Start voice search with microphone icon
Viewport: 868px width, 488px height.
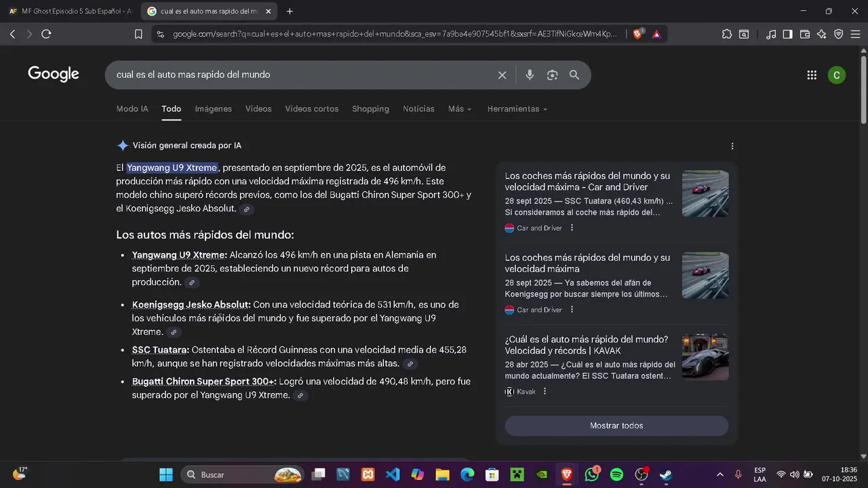click(x=530, y=75)
